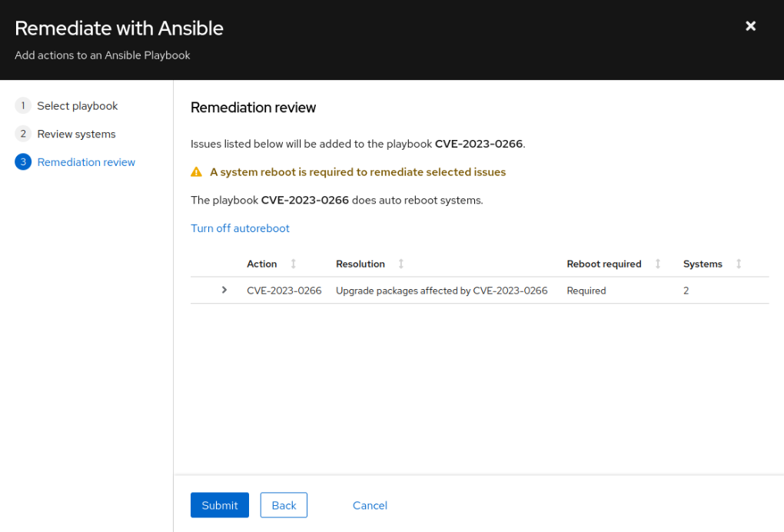Select the systems count '2' cell
The image size is (784, 532).
(686, 291)
